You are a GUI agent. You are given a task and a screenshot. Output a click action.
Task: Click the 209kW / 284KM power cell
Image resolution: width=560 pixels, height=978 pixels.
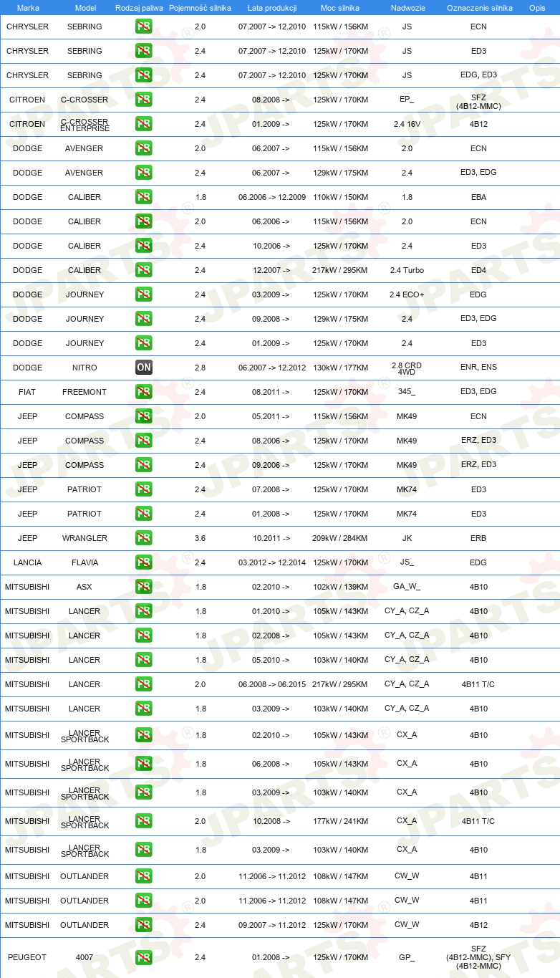click(340, 538)
